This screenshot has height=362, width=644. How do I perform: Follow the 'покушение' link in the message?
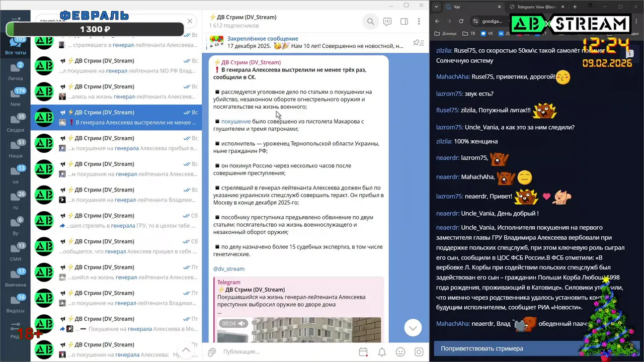click(236, 121)
